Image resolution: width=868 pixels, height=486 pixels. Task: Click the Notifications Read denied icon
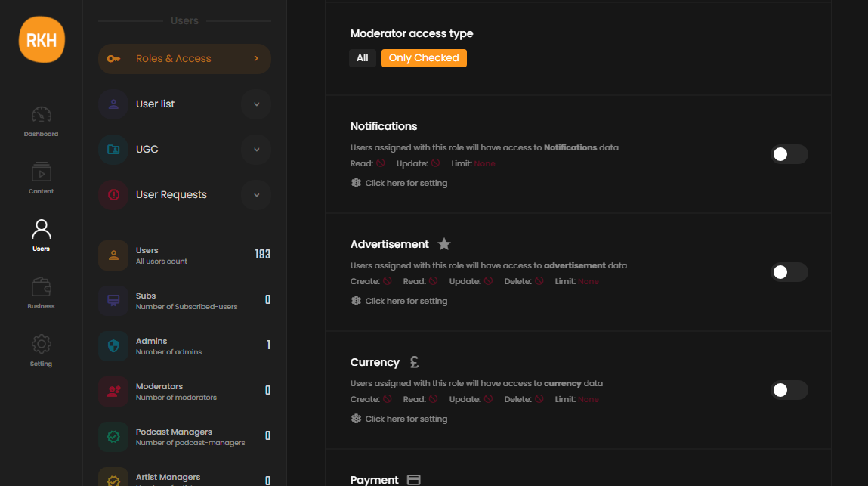[x=380, y=163]
